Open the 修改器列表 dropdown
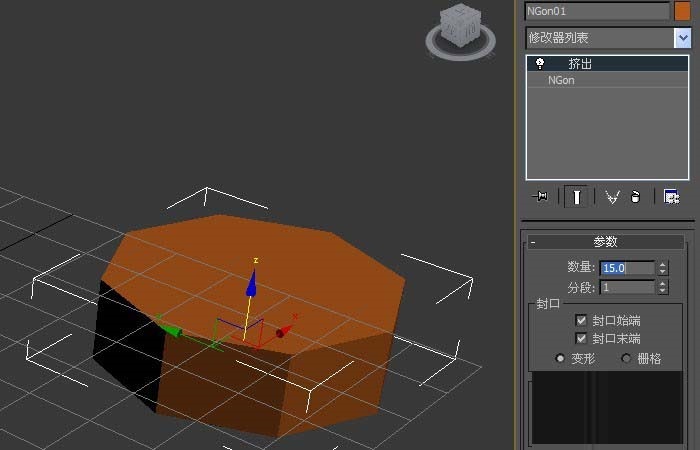This screenshot has width=700, height=450. 682,38
